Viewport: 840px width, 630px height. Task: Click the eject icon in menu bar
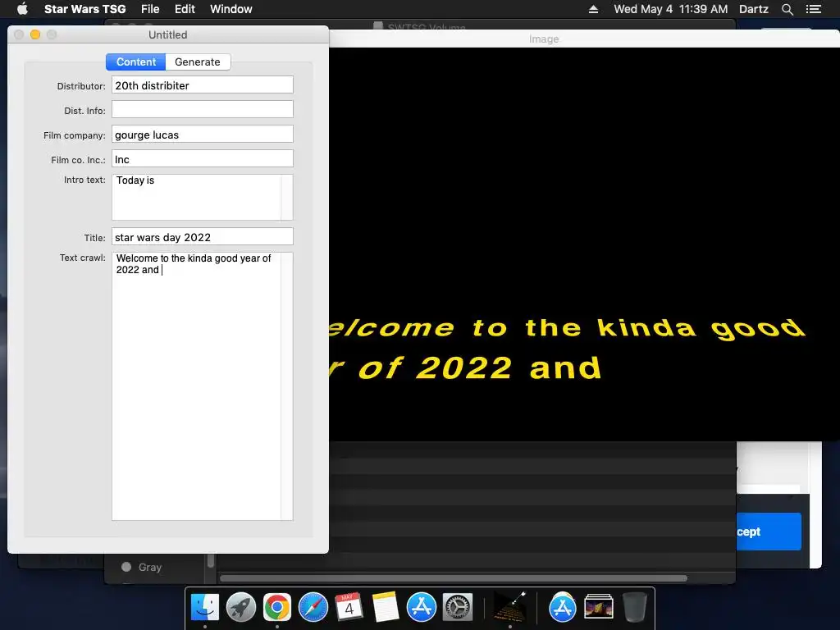coord(593,9)
